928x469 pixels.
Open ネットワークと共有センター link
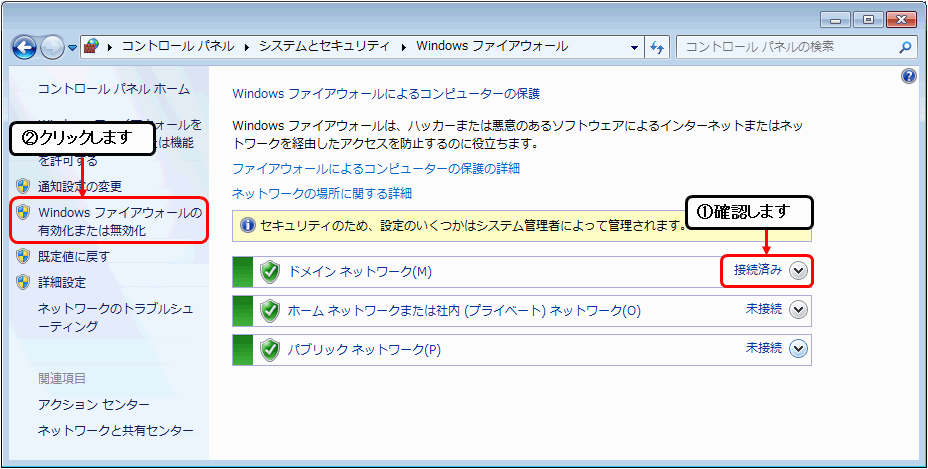(x=115, y=431)
